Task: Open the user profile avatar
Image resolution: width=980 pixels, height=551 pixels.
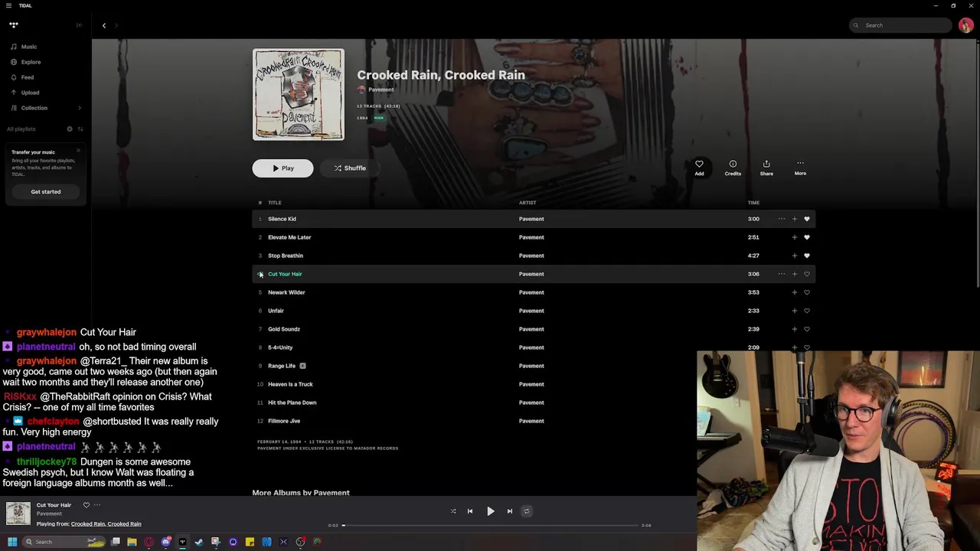Action: pos(965,25)
